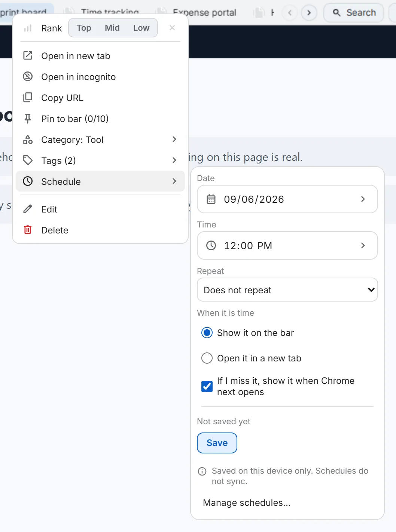Click the category shapes icon
Screen dimensions: 396x532
[28, 140]
